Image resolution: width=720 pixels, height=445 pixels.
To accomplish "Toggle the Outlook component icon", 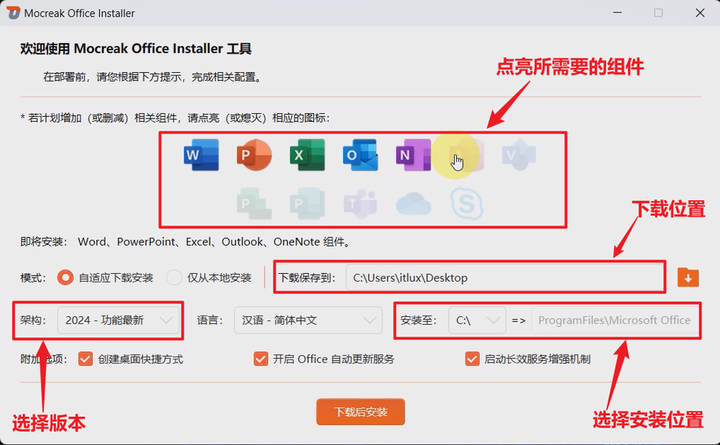I will [360, 155].
